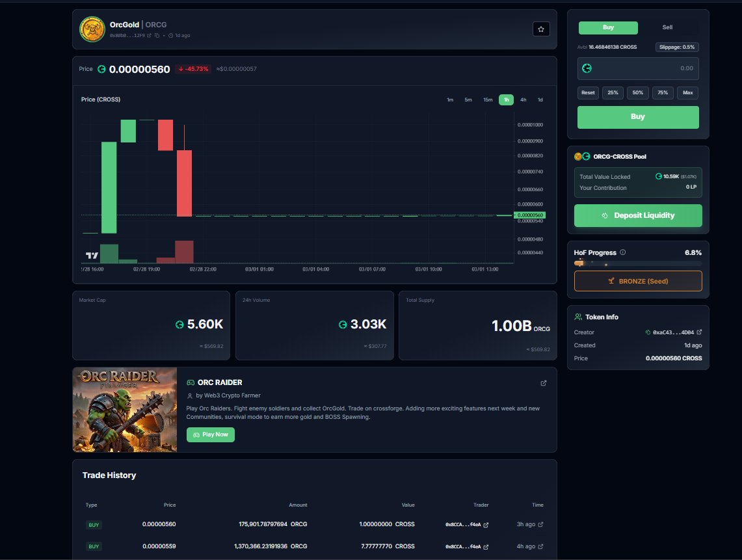Screen dimensions: 742x560
Task: Click the HoF progress bar
Action: pyautogui.click(x=637, y=263)
